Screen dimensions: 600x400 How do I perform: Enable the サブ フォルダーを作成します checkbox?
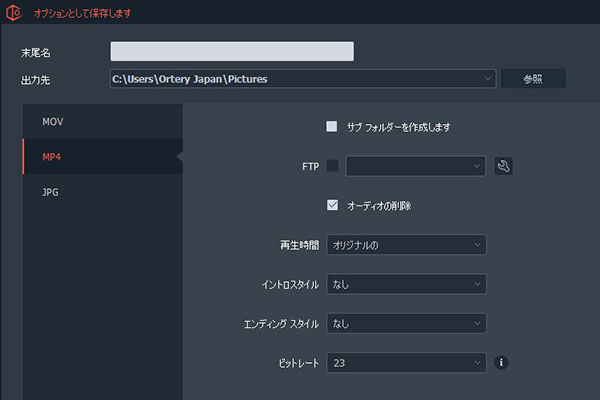tap(332, 127)
